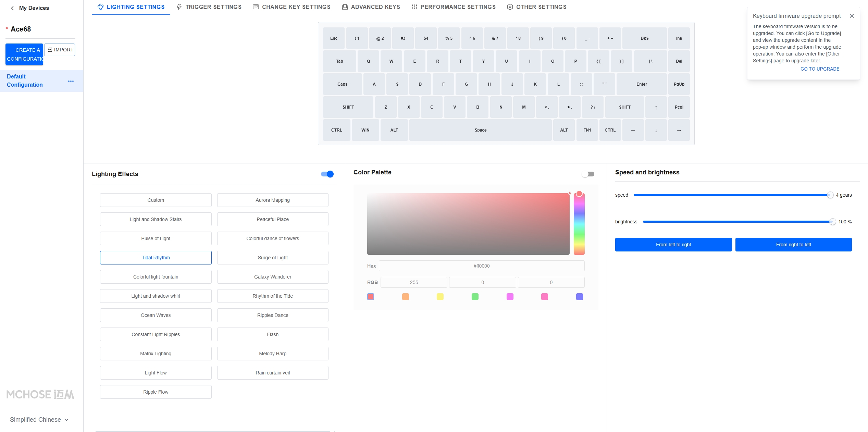Close the firmware upgrade prompt
Screen dimensions: 868x432
coord(852,16)
